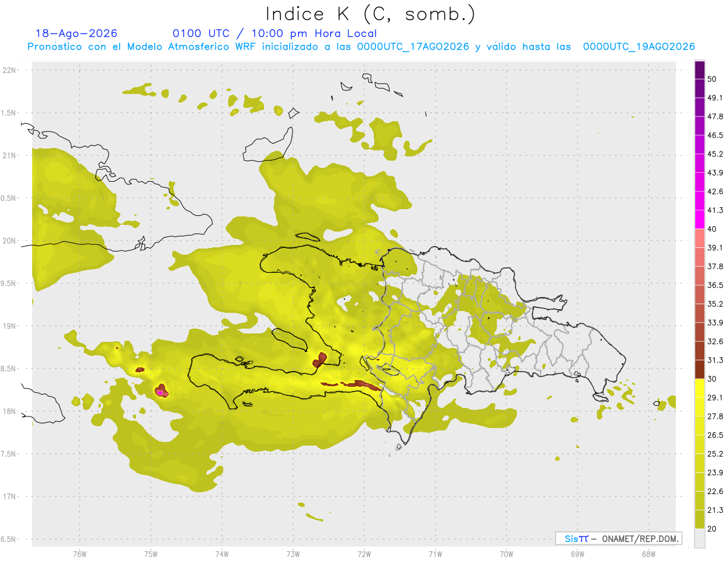The height and width of the screenshot is (562, 728).
Task: Click the gray swatch below 20 on colorbar
Action: pos(699,538)
